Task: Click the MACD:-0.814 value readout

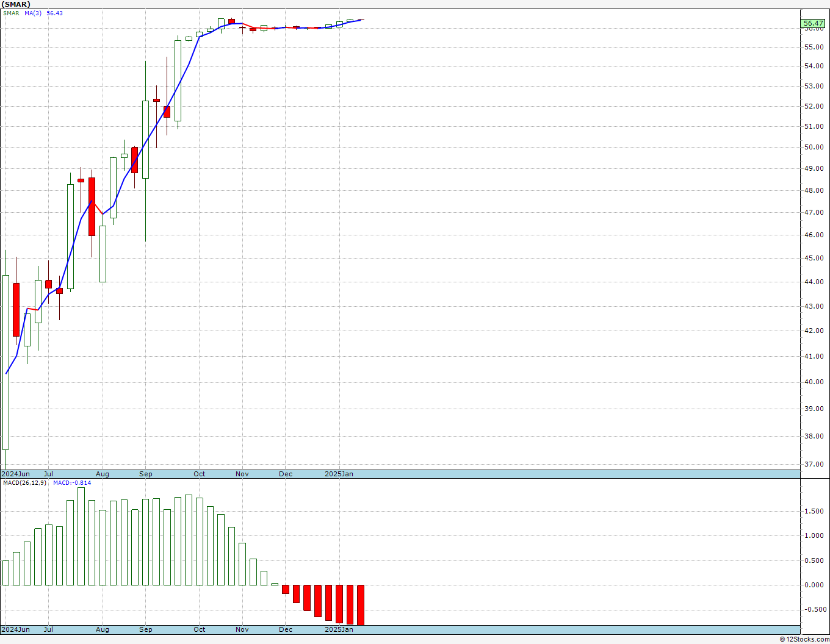Action: [72, 483]
